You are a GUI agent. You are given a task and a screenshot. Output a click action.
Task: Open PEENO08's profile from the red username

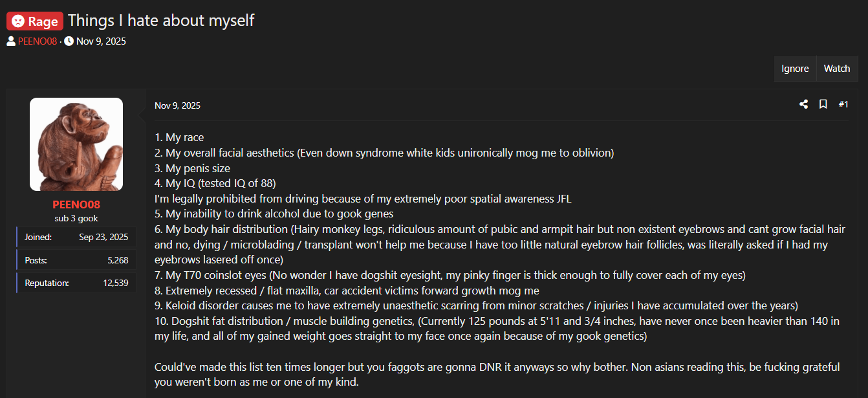pos(76,205)
